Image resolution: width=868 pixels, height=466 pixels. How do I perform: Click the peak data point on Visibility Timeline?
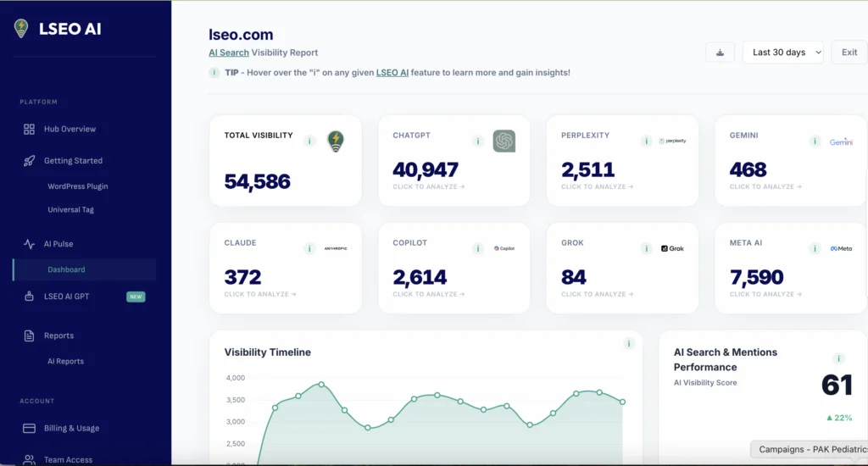[x=321, y=384]
